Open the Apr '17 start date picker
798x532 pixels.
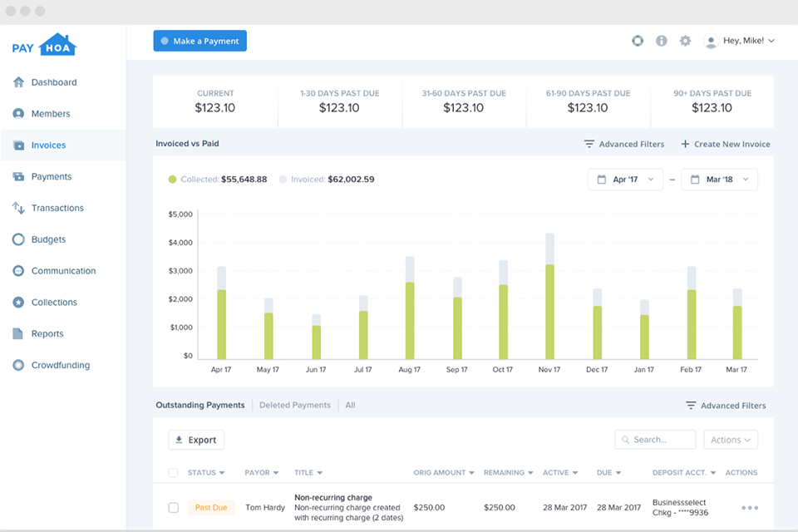(625, 179)
